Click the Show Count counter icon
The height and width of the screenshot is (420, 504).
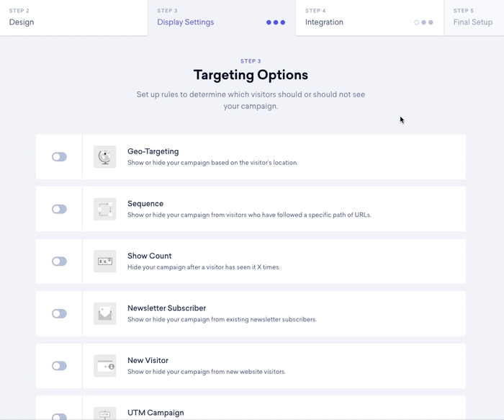click(x=105, y=262)
